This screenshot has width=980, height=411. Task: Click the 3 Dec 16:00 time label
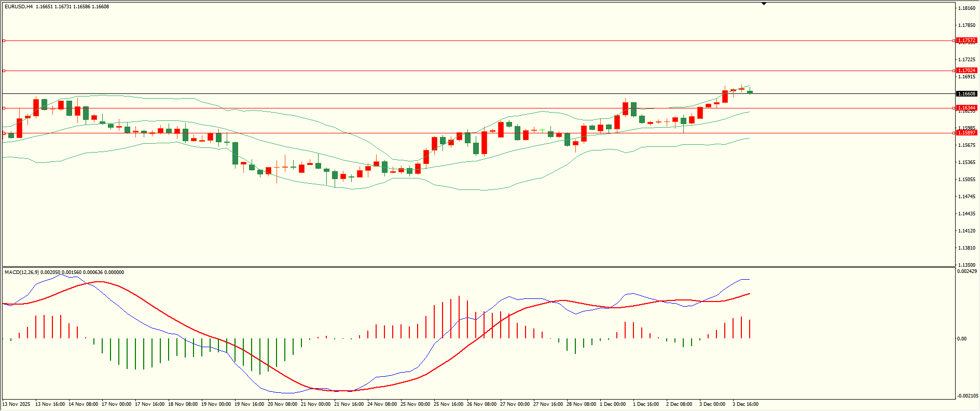click(x=745, y=404)
